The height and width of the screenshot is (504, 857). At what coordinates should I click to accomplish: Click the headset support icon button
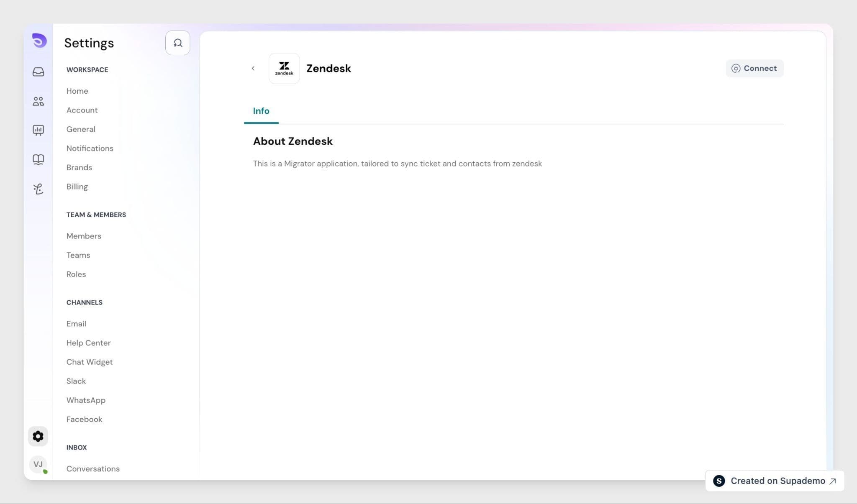pos(178,43)
